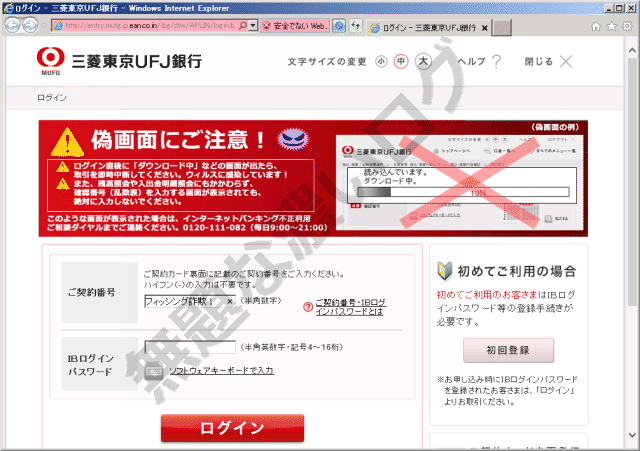Click the unsafe website security warning badge
Screen dimensions: 640x451
click(x=295, y=26)
